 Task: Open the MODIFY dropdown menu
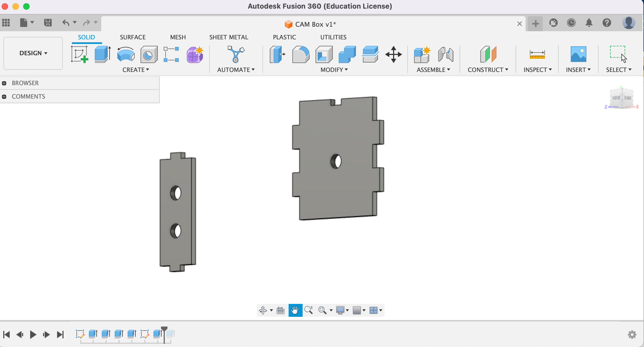tap(334, 70)
